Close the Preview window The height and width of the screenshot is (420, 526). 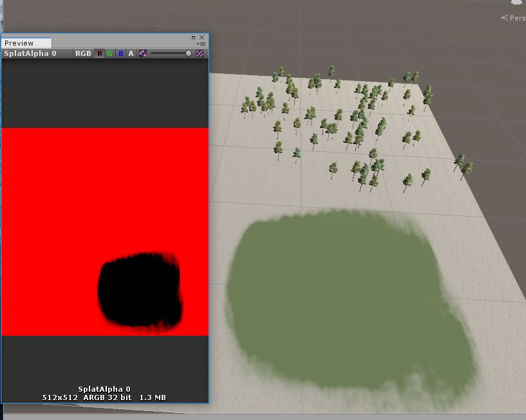pos(202,37)
